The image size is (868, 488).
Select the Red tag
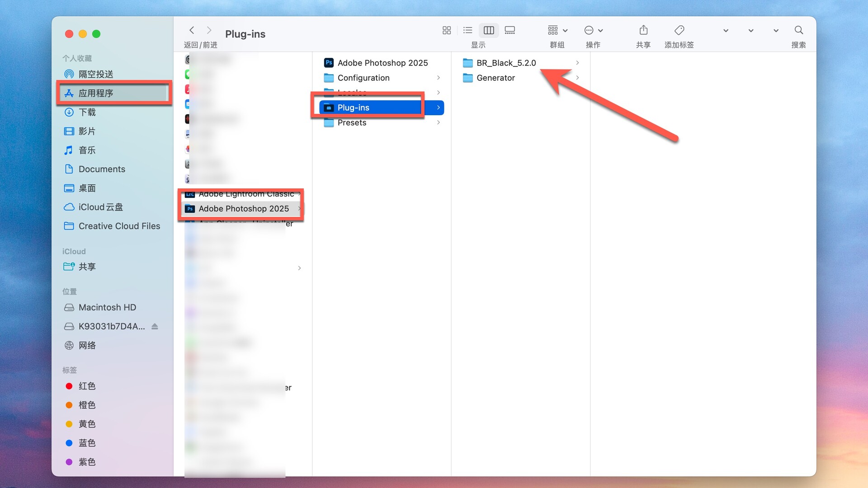coord(87,386)
